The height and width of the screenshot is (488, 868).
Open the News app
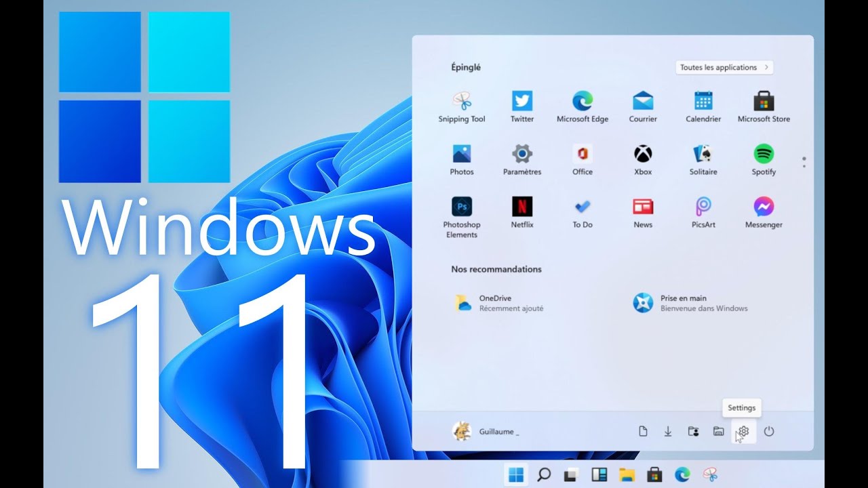point(643,213)
